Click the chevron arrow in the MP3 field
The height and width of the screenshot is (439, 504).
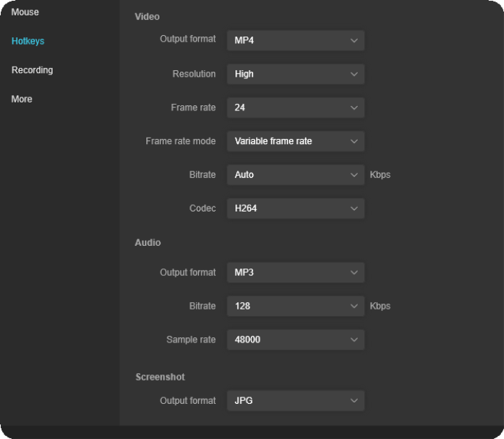point(354,272)
